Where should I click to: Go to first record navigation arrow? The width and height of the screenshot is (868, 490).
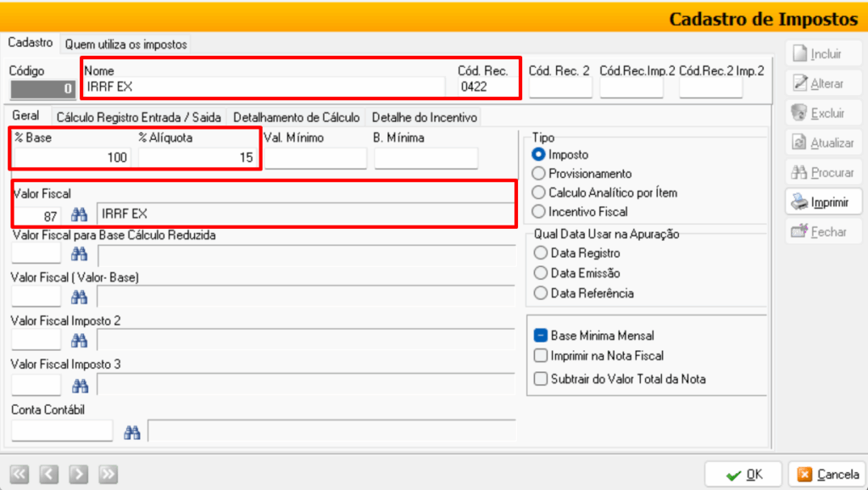19,474
